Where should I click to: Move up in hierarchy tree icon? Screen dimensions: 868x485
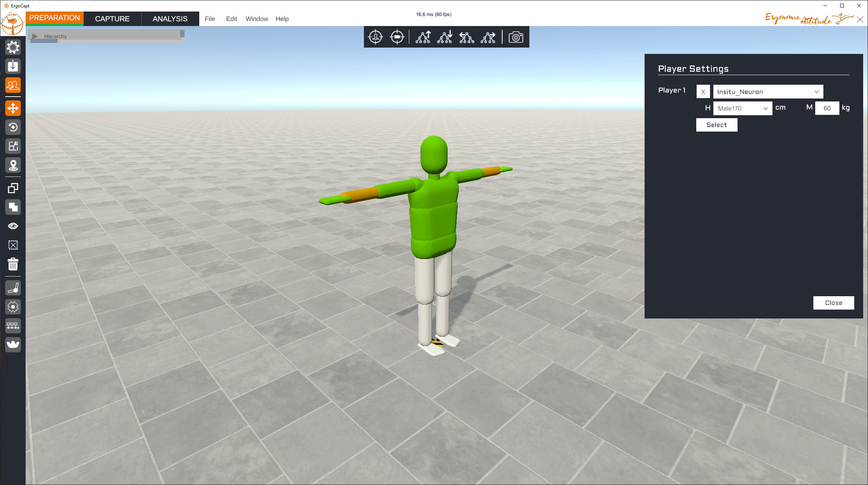click(423, 37)
